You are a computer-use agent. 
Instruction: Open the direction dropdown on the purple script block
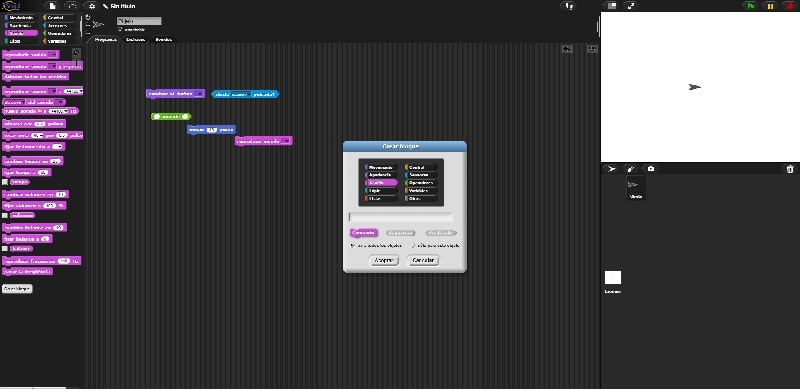pyautogui.click(x=199, y=94)
